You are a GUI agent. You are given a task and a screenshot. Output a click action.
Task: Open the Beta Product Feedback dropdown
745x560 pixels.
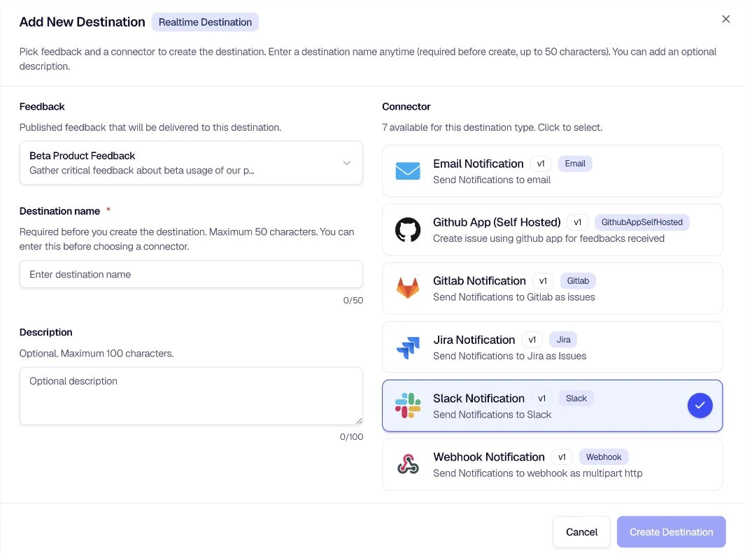(191, 163)
